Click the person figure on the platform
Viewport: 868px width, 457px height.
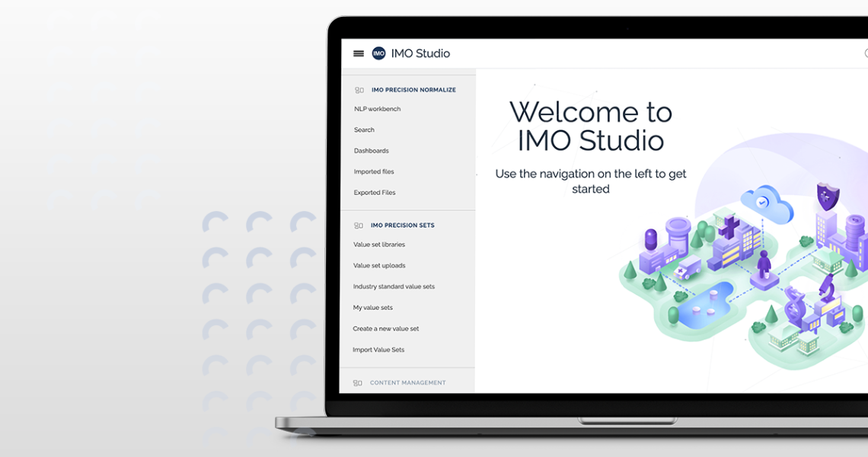coord(764,264)
